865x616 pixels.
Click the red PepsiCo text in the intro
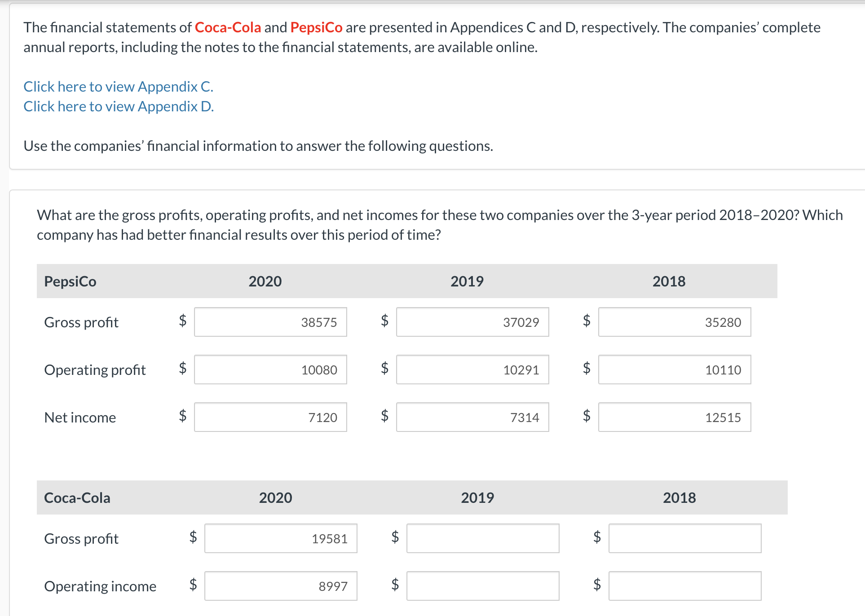pos(316,27)
